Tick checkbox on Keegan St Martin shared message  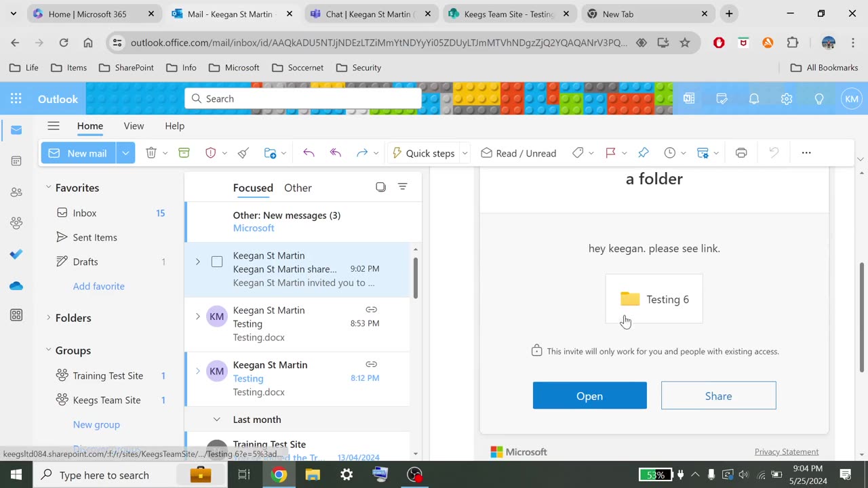point(217,262)
